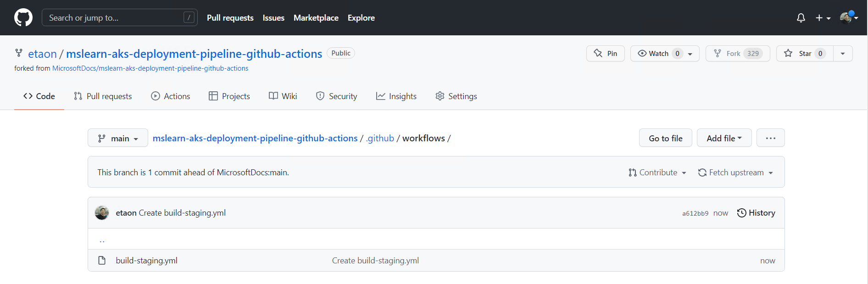Screen dimensions: 868x284
Task: Click Go to file button
Action: coord(666,138)
